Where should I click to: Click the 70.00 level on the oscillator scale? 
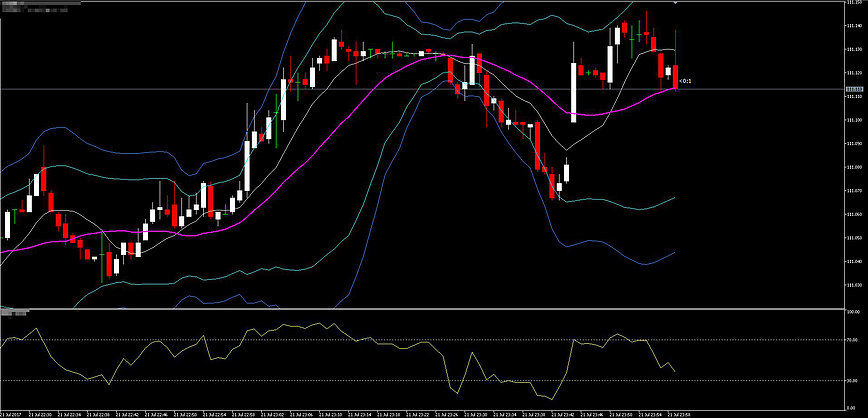[853, 339]
